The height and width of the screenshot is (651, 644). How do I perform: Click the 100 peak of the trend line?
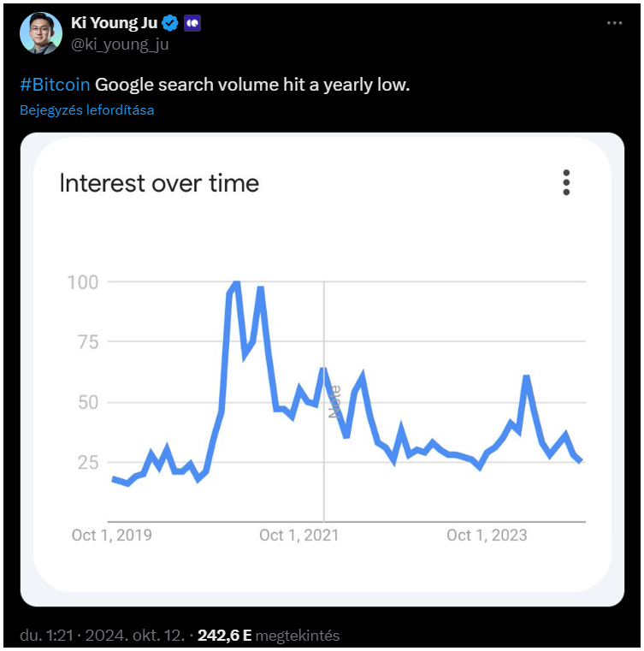tap(236, 284)
